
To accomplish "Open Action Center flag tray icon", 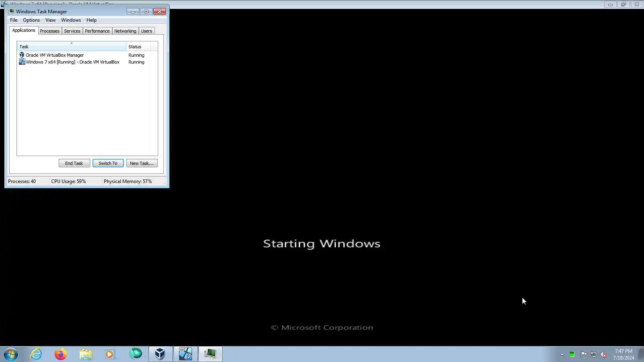I will click(x=583, y=354).
